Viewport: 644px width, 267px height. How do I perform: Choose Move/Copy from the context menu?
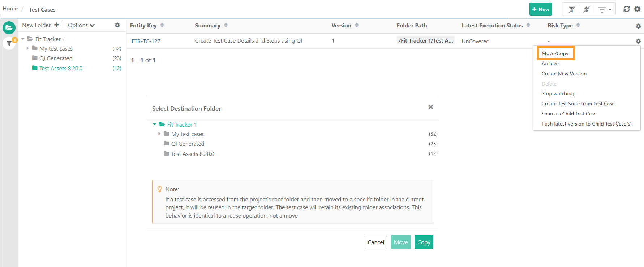pos(555,53)
